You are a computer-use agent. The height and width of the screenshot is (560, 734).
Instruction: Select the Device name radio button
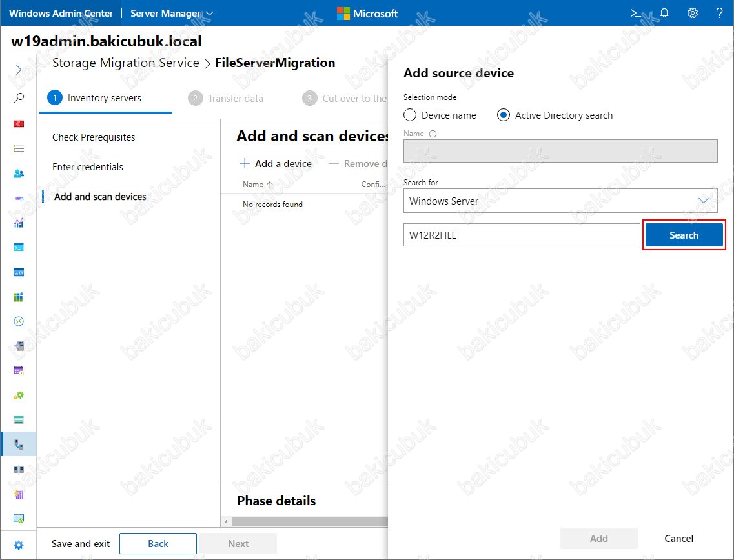coord(410,115)
